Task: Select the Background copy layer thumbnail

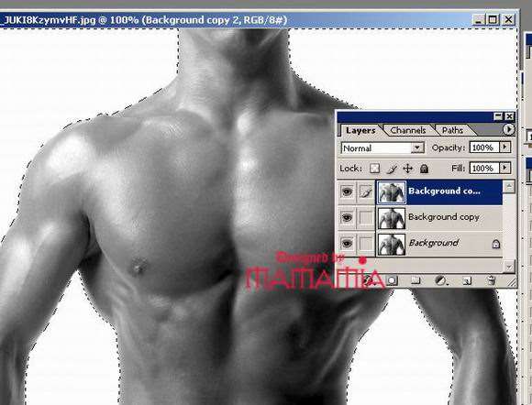Action: (392, 218)
